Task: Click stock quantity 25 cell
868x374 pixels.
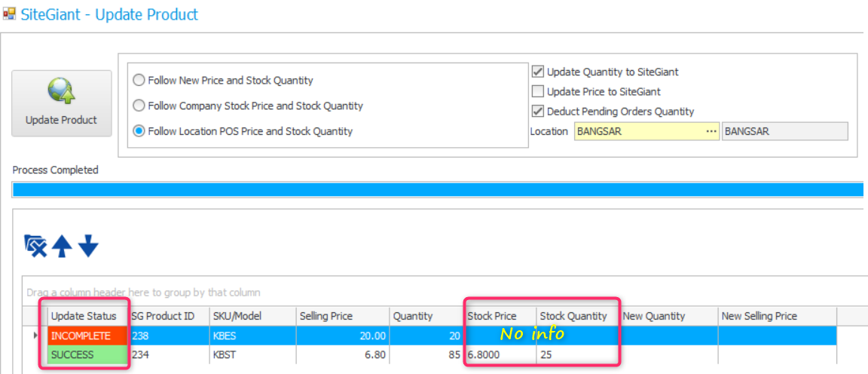Action: click(577, 354)
